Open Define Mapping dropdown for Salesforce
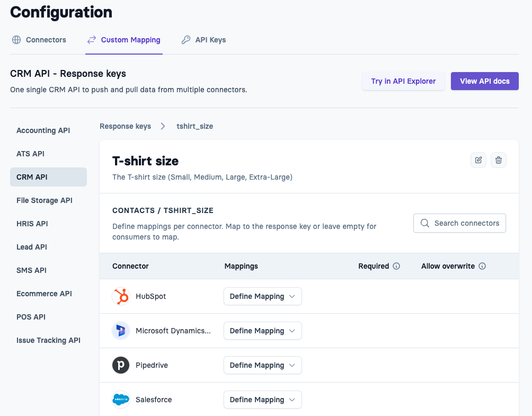The width and height of the screenshot is (532, 416). point(263,400)
